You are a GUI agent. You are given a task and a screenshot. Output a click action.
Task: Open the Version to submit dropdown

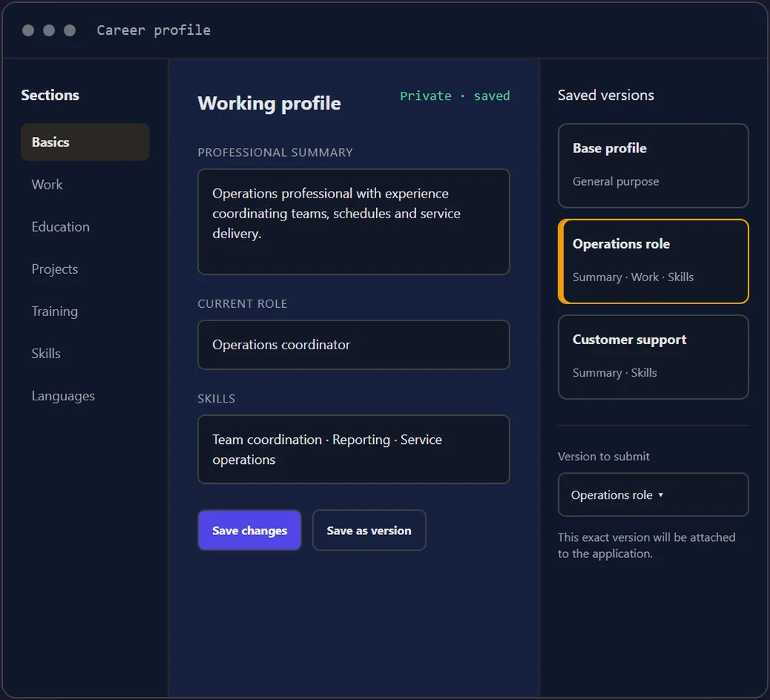click(x=653, y=495)
